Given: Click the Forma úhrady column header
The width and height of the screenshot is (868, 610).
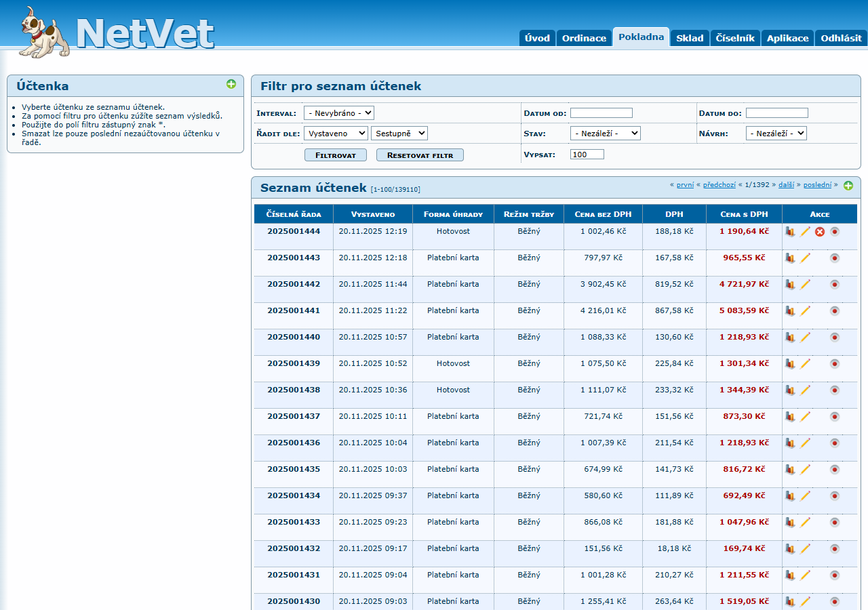Looking at the screenshot, I should pos(453,214).
